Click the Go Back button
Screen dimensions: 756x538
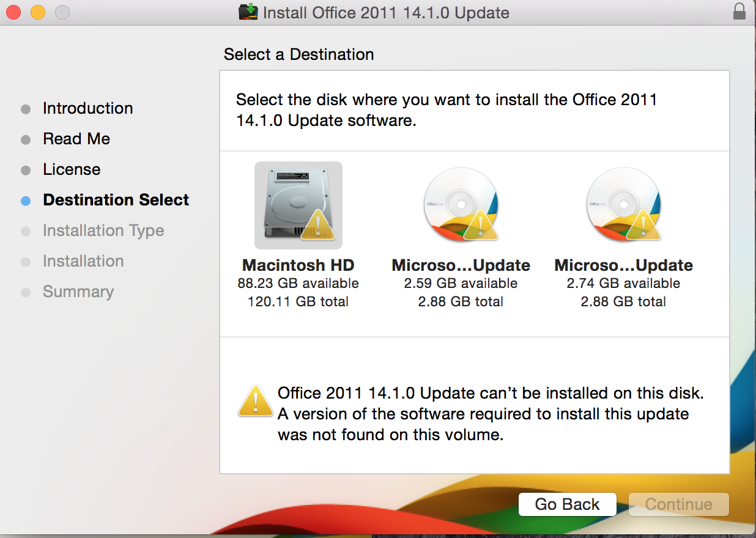click(x=567, y=504)
